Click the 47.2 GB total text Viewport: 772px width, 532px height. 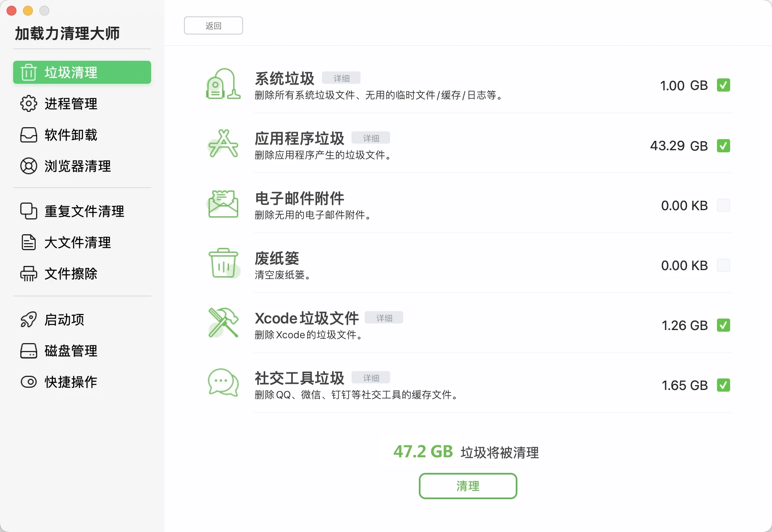click(x=423, y=452)
